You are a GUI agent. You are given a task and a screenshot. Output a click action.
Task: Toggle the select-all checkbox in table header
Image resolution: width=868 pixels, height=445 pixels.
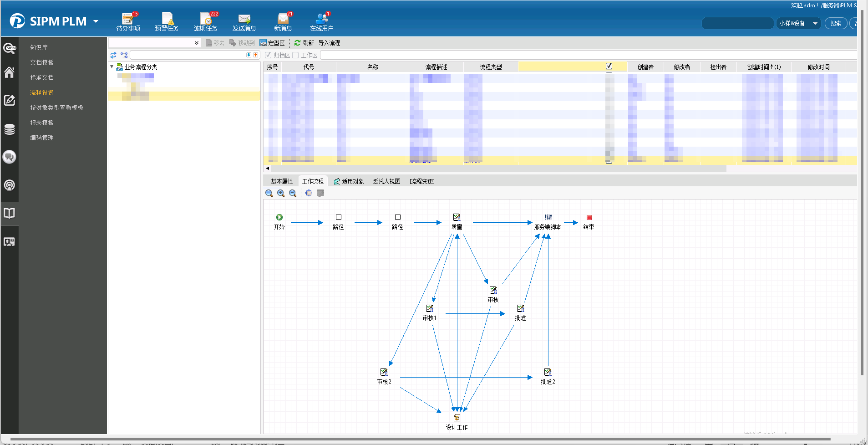(609, 66)
